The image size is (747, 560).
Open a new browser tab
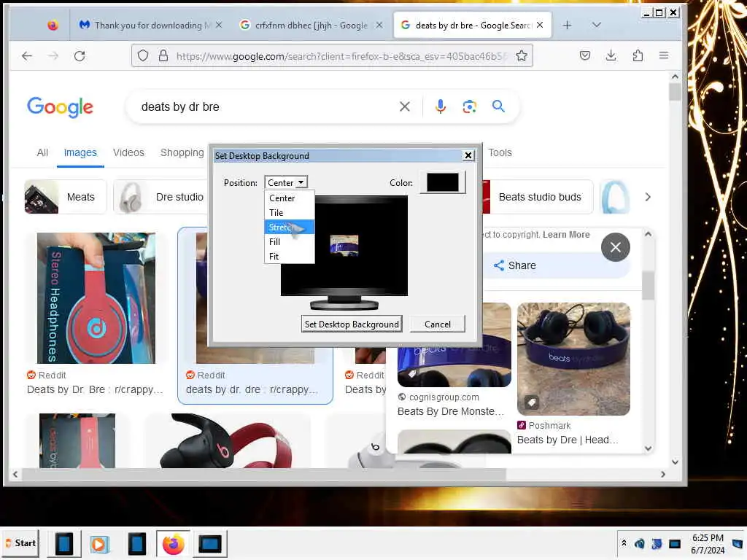coord(567,26)
